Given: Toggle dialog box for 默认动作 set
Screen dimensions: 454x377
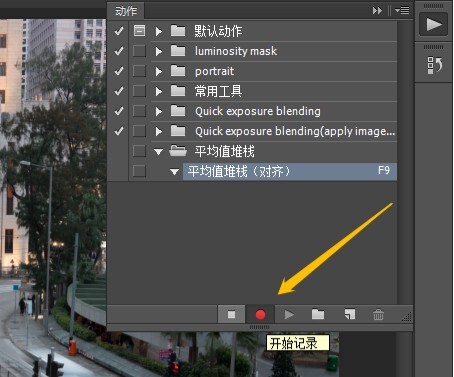Looking at the screenshot, I should (139, 31).
